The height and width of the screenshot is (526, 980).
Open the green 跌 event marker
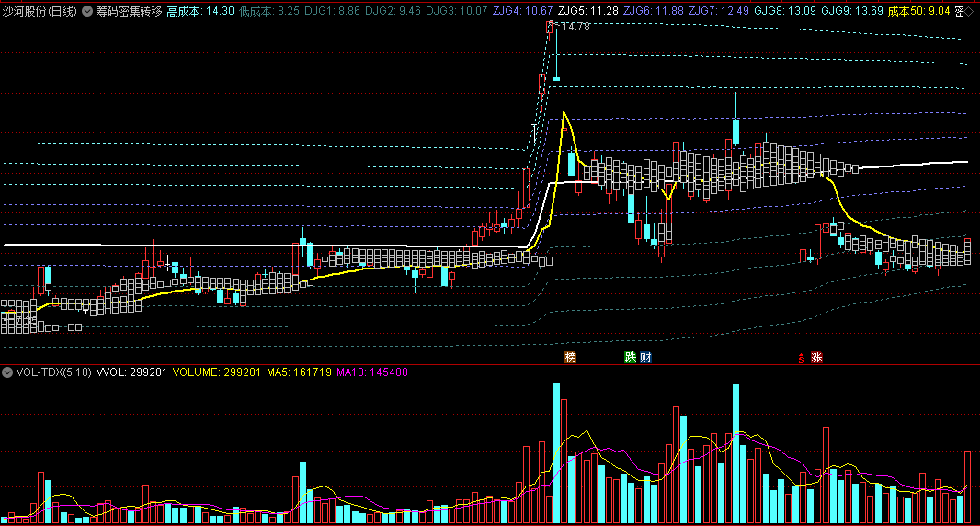(x=630, y=357)
